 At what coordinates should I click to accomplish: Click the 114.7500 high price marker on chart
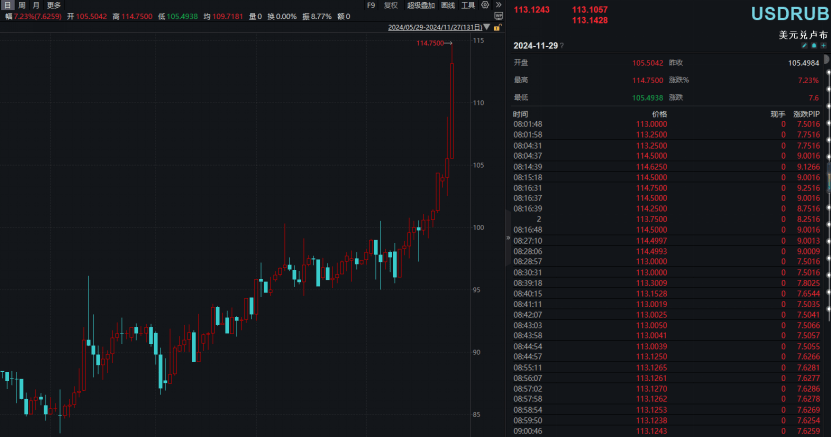(430, 43)
